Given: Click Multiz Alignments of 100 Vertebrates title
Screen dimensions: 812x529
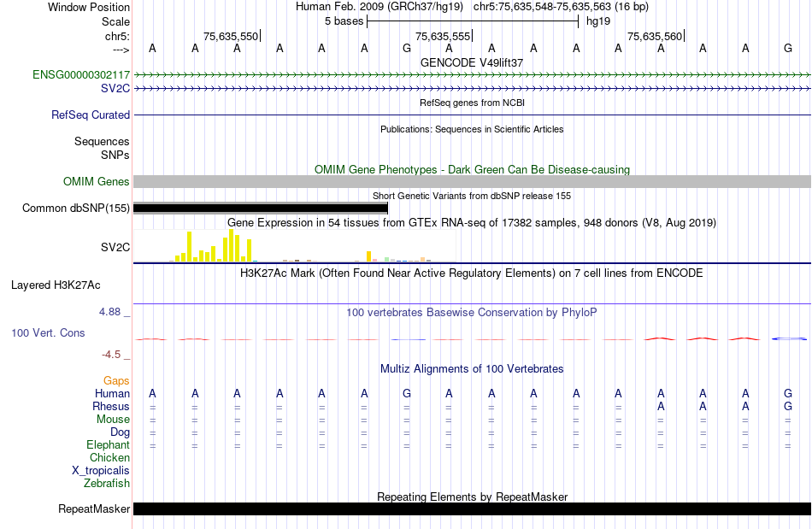Looking at the screenshot, I should pyautogui.click(x=472, y=369).
